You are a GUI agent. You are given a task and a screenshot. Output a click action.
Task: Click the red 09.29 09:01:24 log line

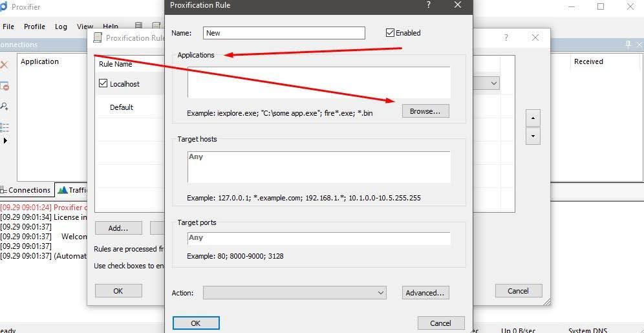pos(43,208)
